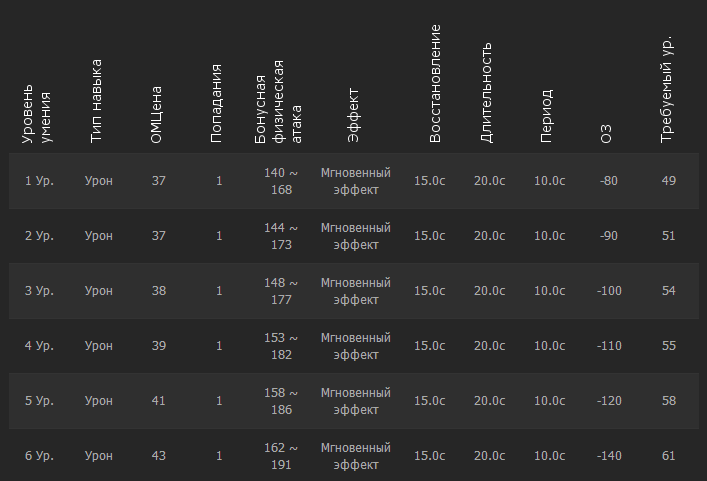
Task: Select the "140 ~ 168" bonus attack cell
Action: point(281,181)
